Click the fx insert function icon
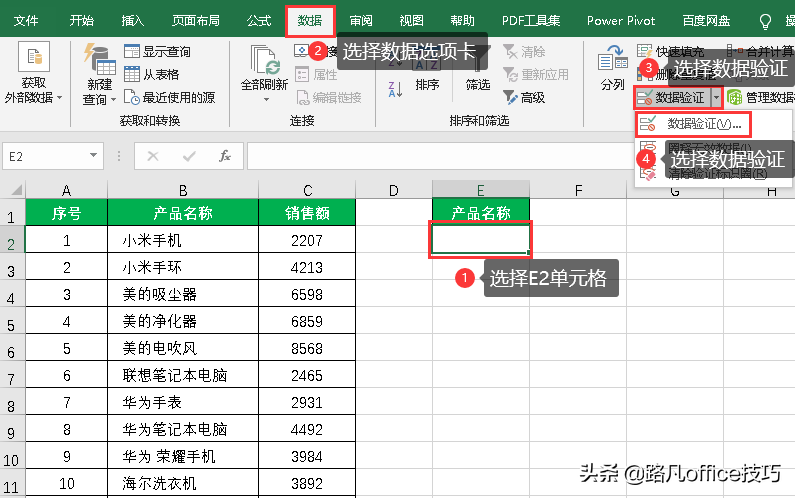 (x=225, y=156)
